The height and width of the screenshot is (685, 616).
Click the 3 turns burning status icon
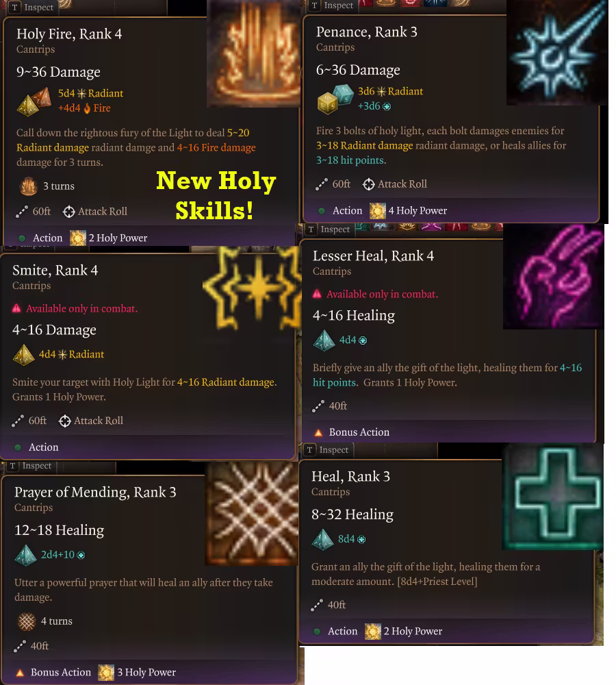coord(29,186)
